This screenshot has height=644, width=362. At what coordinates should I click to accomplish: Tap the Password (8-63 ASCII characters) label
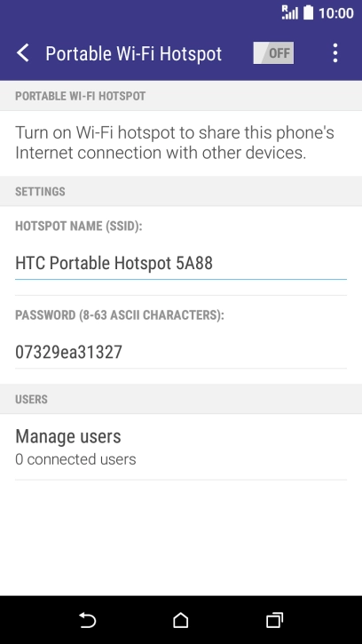tap(120, 315)
